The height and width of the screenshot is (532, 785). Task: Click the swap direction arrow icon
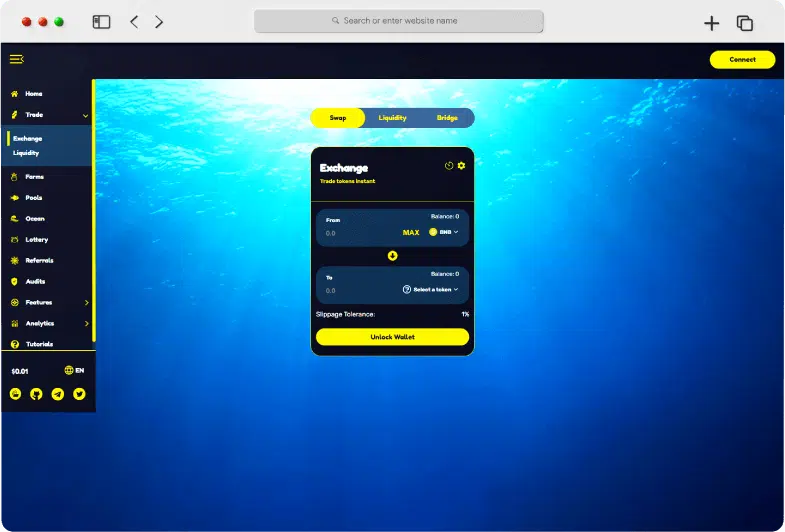(392, 255)
